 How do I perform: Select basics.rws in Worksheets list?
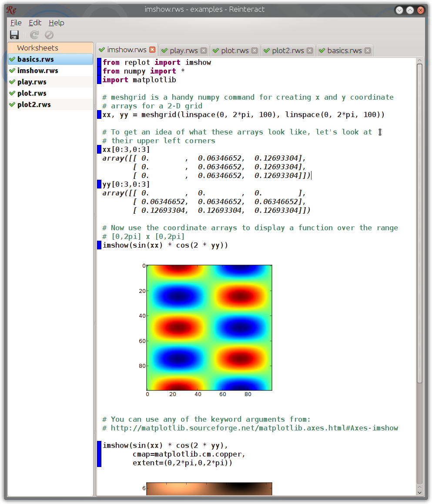coord(50,59)
